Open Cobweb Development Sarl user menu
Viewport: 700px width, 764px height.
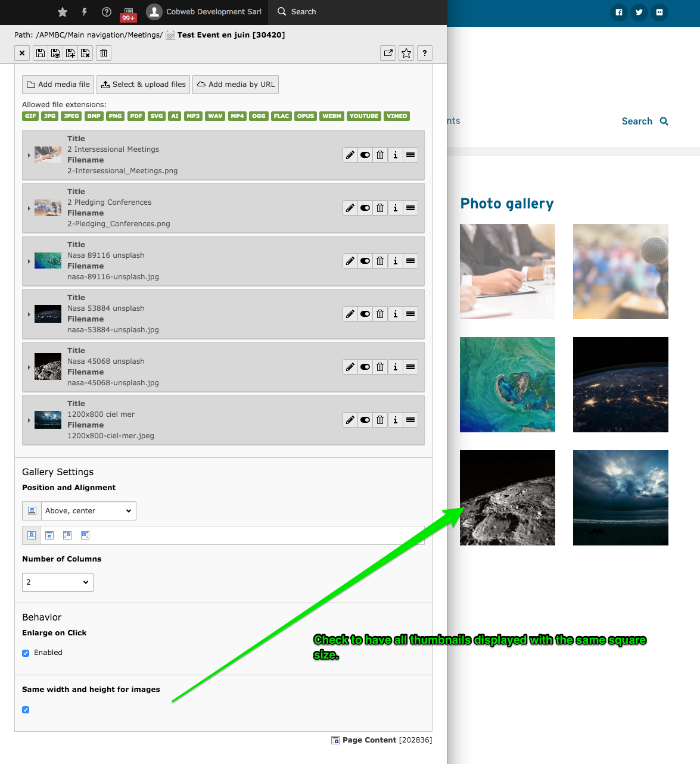click(x=204, y=12)
